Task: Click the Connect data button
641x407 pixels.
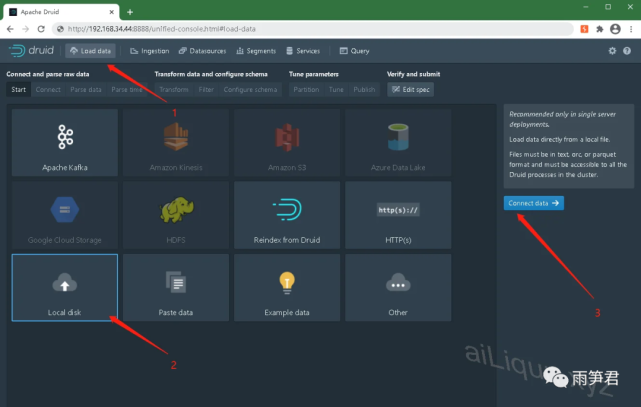Action: pyautogui.click(x=533, y=203)
